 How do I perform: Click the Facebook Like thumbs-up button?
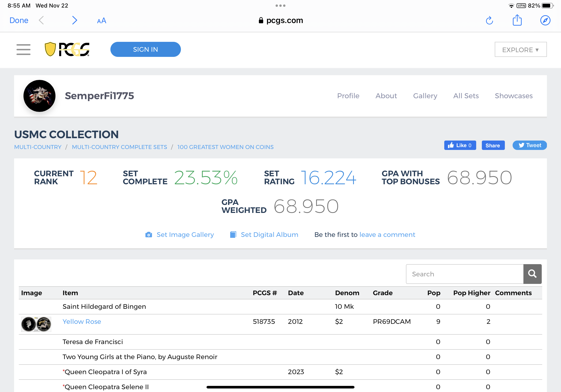pos(460,145)
